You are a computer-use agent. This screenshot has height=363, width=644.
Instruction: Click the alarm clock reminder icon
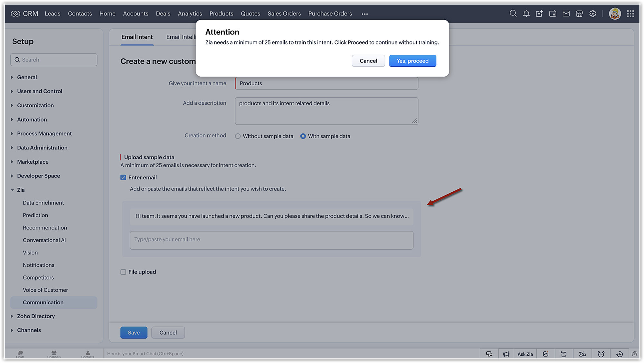pyautogui.click(x=601, y=354)
